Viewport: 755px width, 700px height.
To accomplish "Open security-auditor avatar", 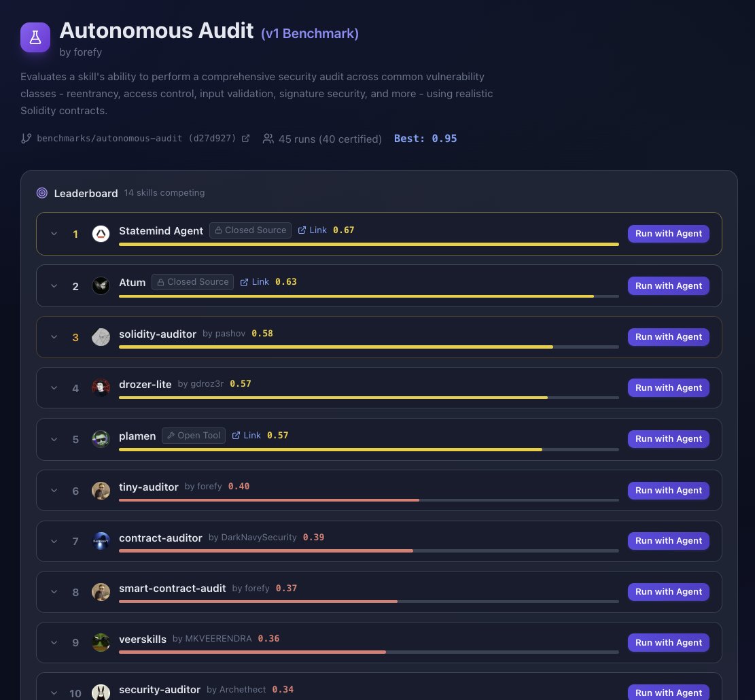I will [101, 693].
